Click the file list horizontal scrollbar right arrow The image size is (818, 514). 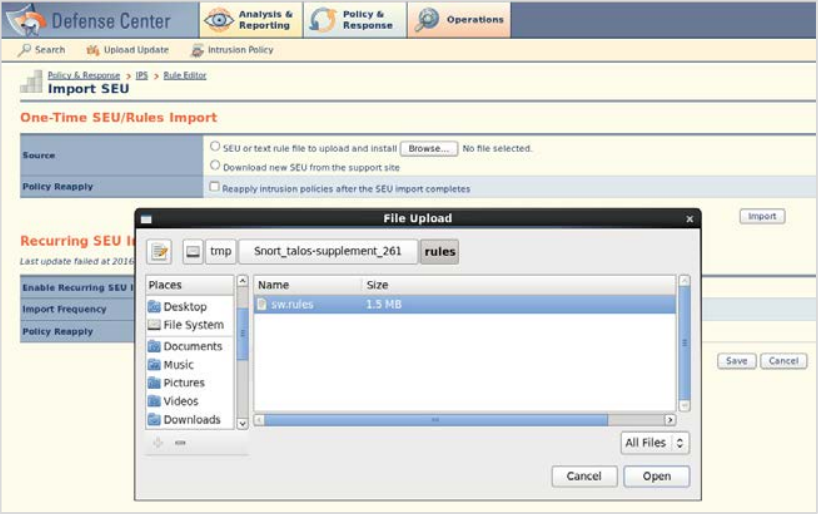click(670, 420)
